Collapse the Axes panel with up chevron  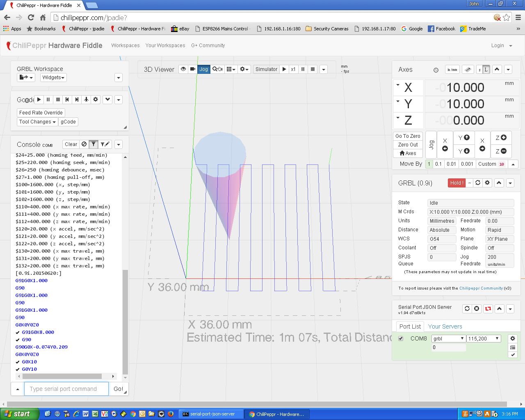[x=497, y=69]
